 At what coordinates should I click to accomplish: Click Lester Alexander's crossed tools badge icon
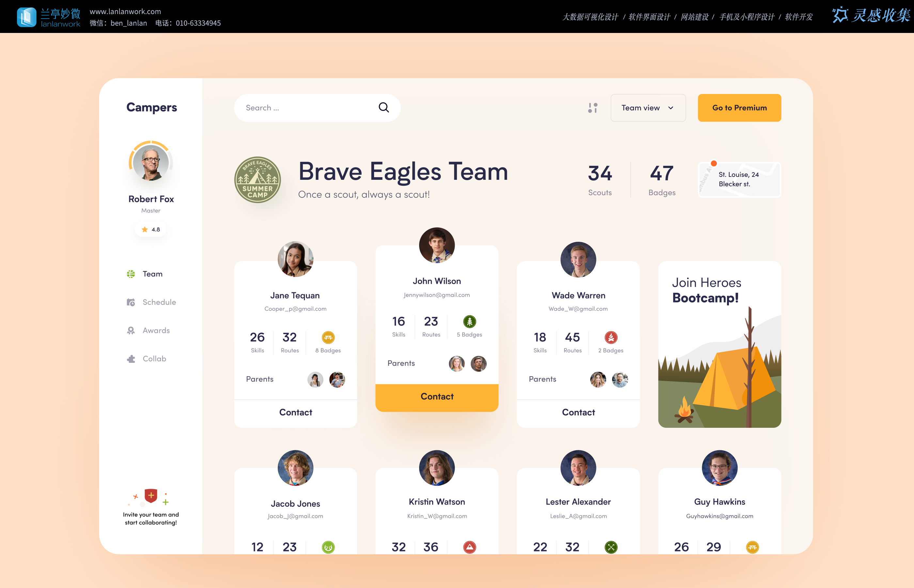pos(611,547)
